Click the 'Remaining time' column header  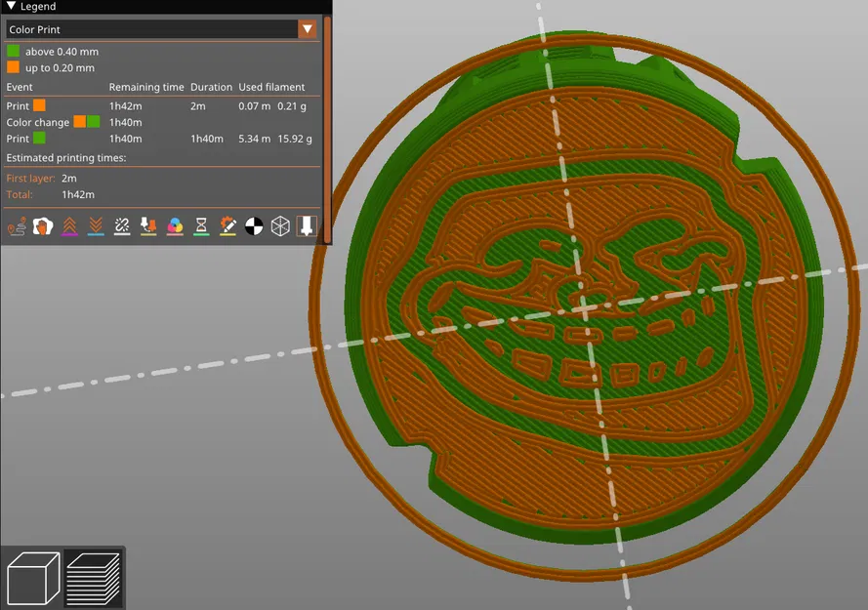coord(146,87)
